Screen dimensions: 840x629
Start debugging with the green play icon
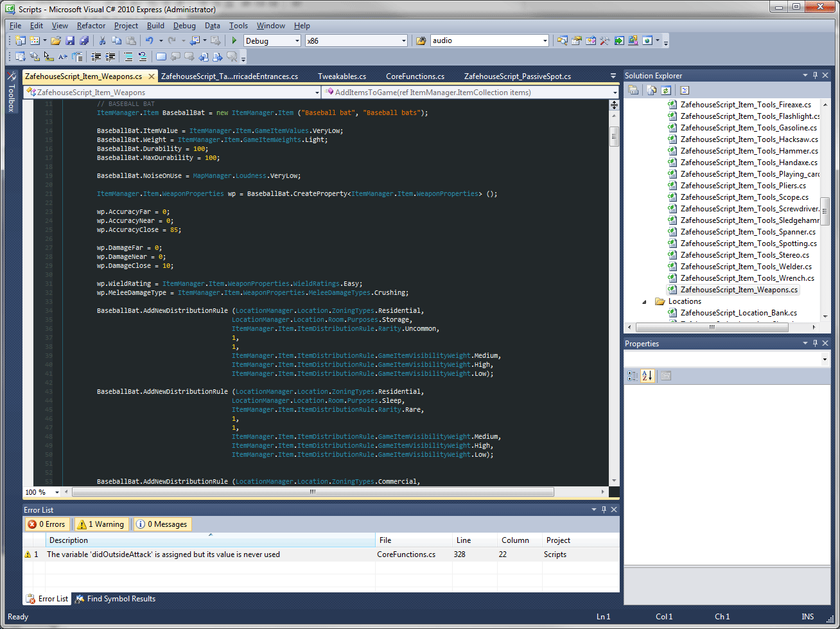click(x=234, y=40)
